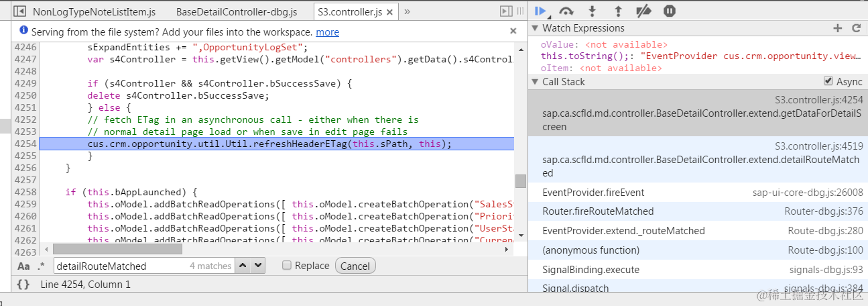
Task: Switch to BaseDetailController-dbg.js tab
Action: coord(237,12)
